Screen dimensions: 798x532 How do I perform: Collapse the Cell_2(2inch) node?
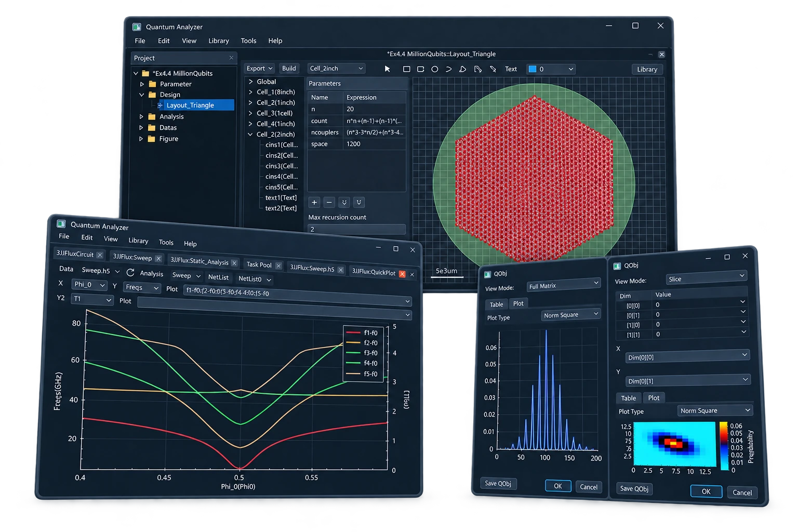(x=250, y=135)
